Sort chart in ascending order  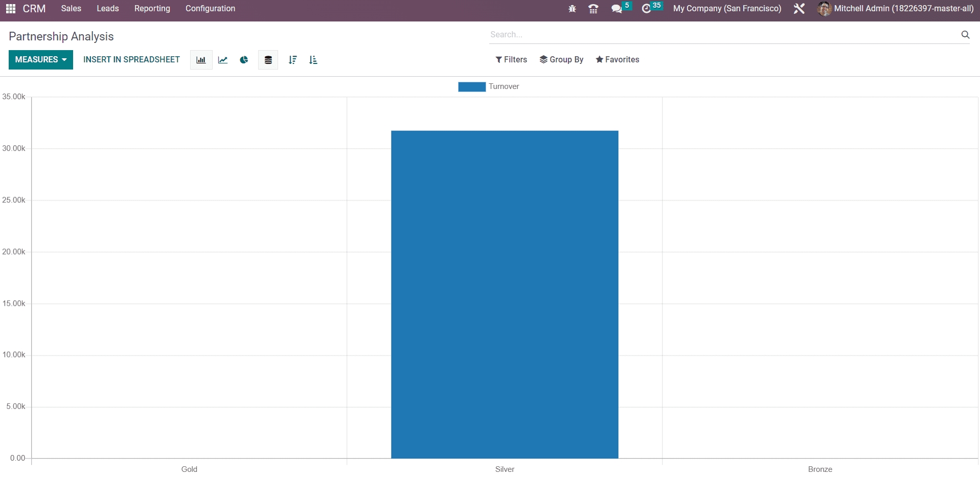tap(313, 60)
